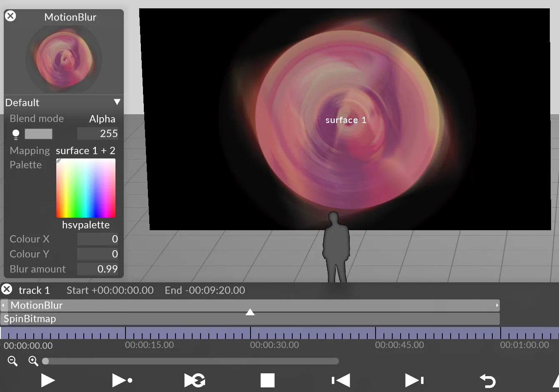Open the Mapping selector showing surface 1 + 2
The image size is (559, 392).
[86, 151]
